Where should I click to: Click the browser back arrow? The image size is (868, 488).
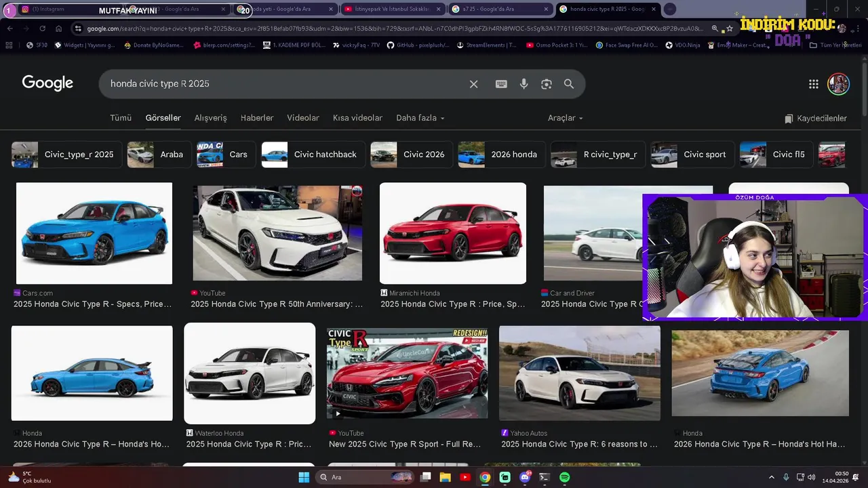9,28
